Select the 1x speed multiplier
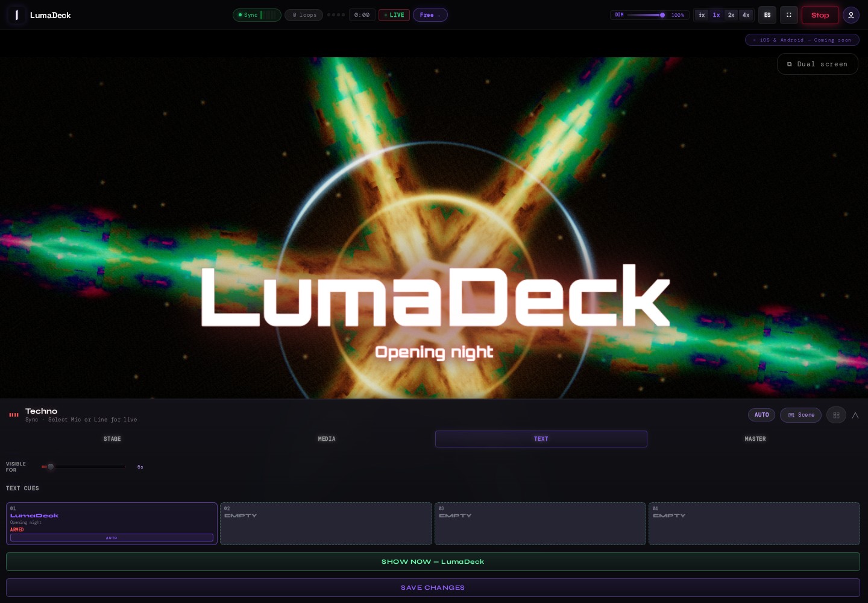The image size is (868, 603). coord(716,15)
